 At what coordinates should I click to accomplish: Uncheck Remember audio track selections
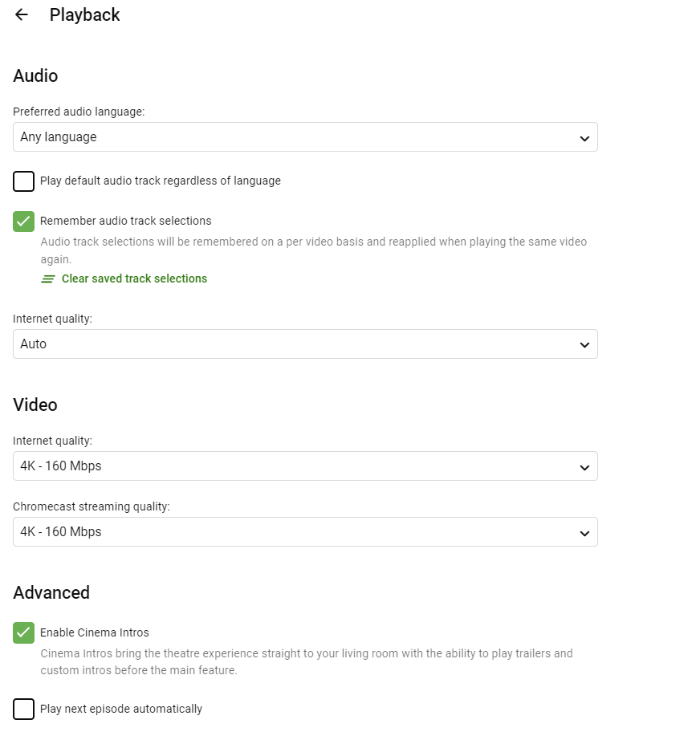(24, 222)
